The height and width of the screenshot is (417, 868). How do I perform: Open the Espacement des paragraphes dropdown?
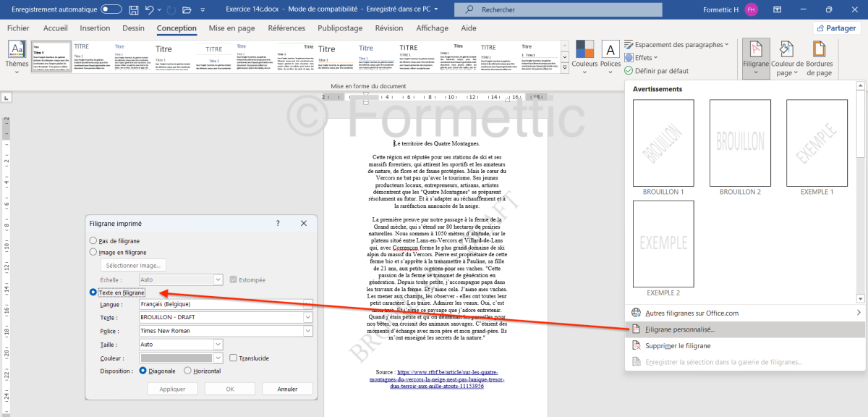676,45
